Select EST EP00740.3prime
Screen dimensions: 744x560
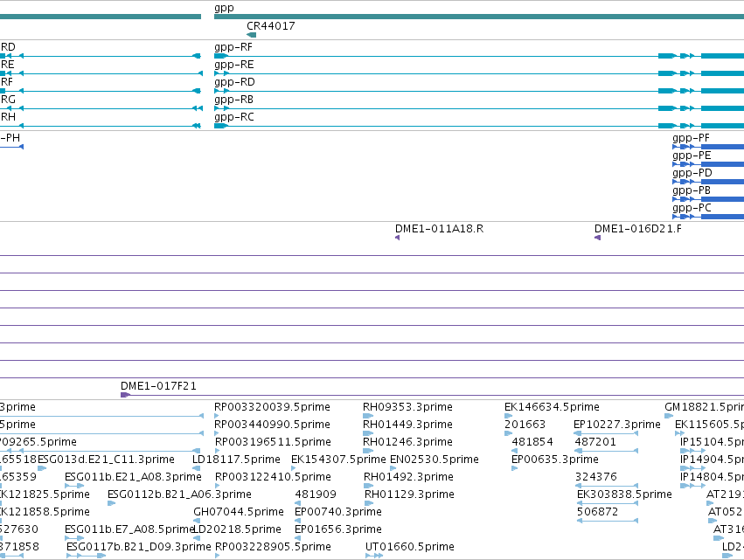(x=337, y=512)
